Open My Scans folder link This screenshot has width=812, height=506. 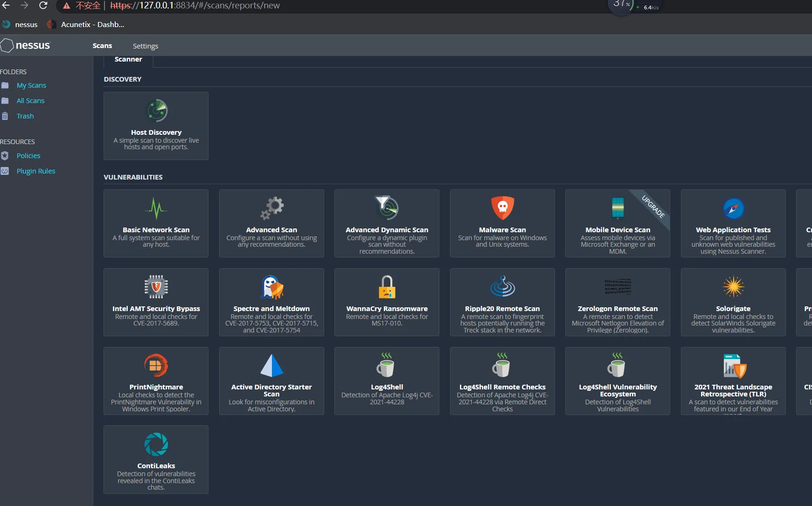coord(31,85)
